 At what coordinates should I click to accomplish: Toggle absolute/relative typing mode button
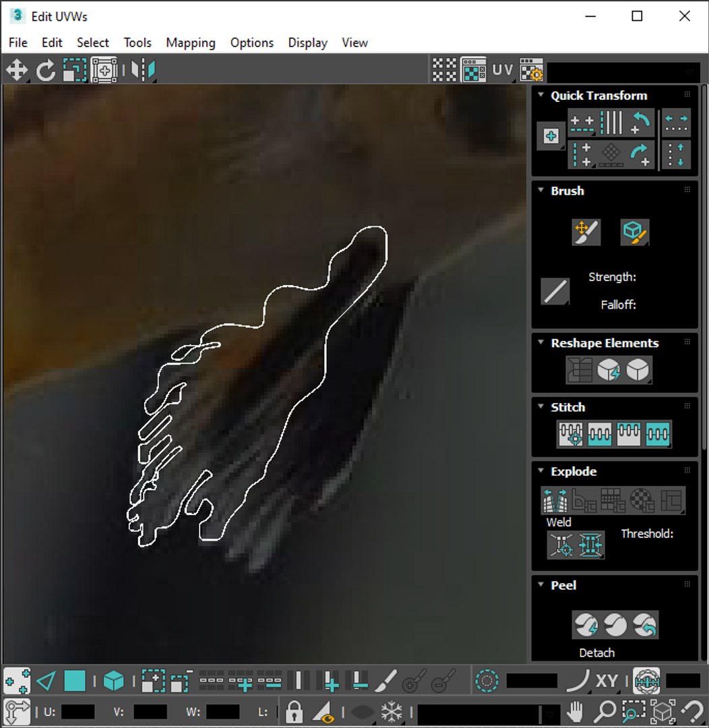(x=17, y=711)
